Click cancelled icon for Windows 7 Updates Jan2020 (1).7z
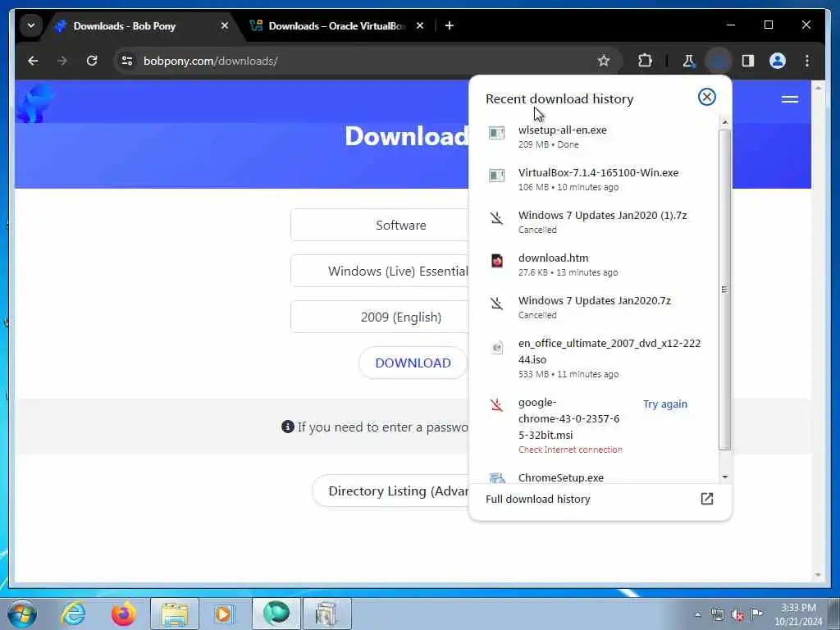 tap(496, 218)
